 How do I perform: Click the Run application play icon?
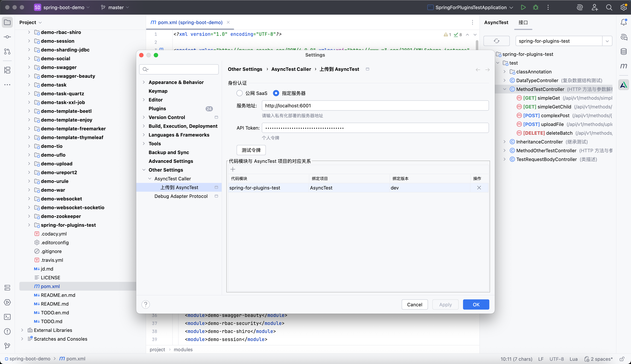[523, 7]
